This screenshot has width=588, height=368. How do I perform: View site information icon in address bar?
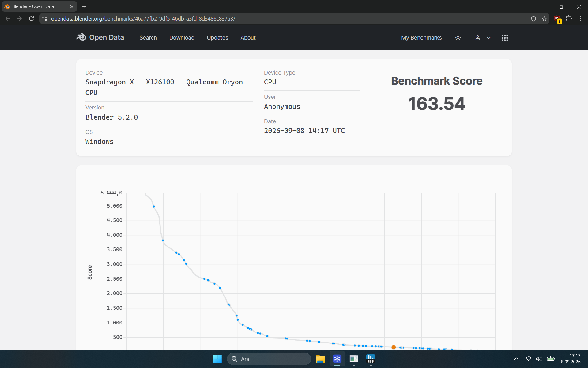(x=45, y=19)
